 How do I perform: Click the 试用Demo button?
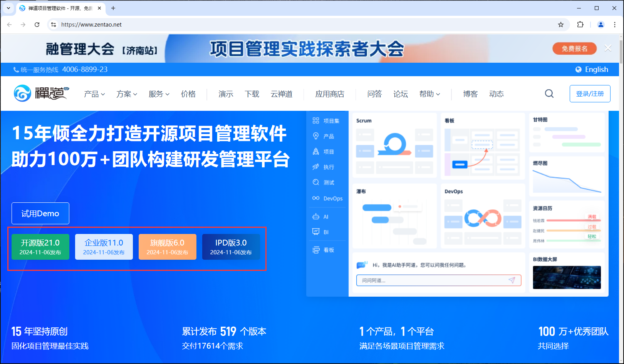click(40, 213)
